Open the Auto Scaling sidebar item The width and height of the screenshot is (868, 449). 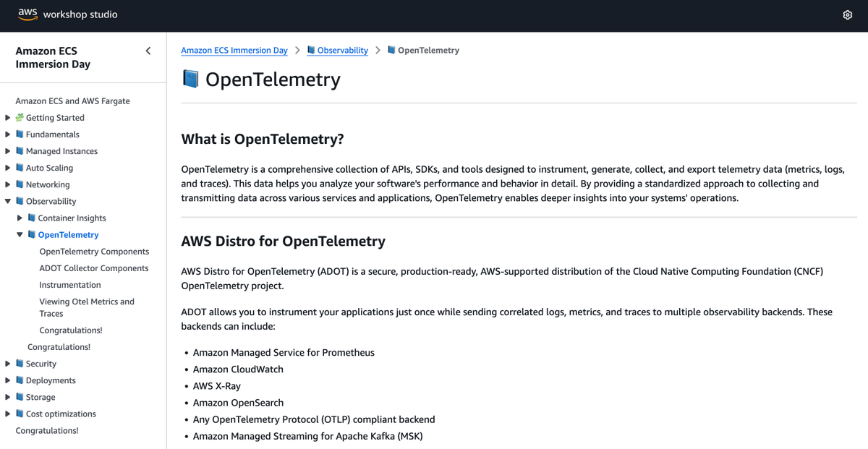49,168
